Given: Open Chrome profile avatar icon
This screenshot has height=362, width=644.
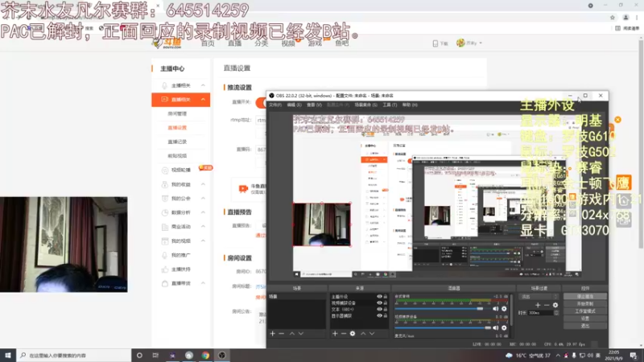Looking at the screenshot, I should tap(625, 18).
